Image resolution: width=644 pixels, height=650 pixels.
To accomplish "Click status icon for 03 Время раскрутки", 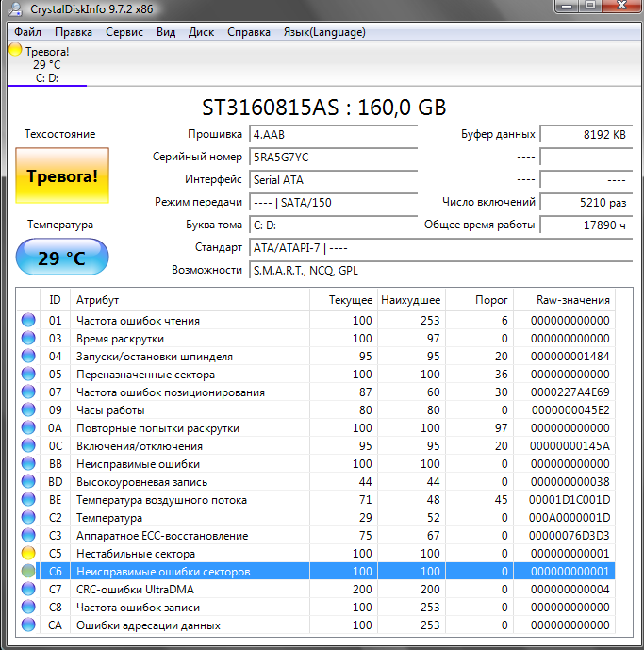I will click(x=28, y=338).
